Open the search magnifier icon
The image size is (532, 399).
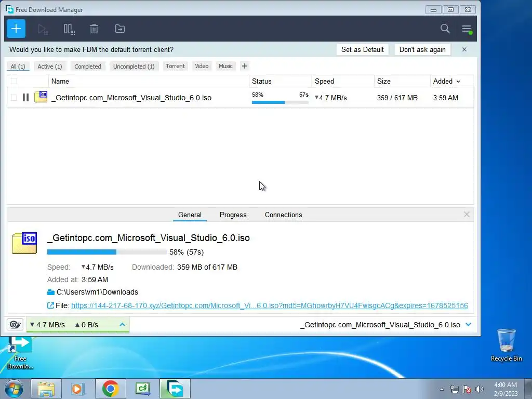445,29
